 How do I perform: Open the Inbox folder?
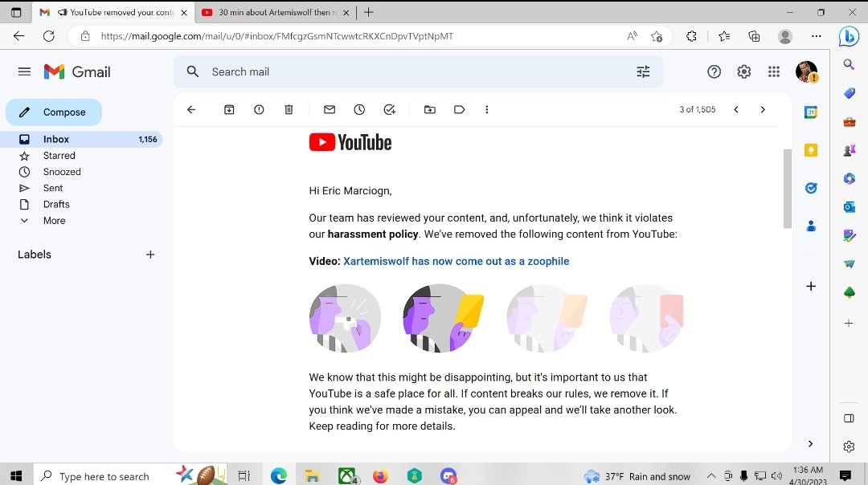81,140
